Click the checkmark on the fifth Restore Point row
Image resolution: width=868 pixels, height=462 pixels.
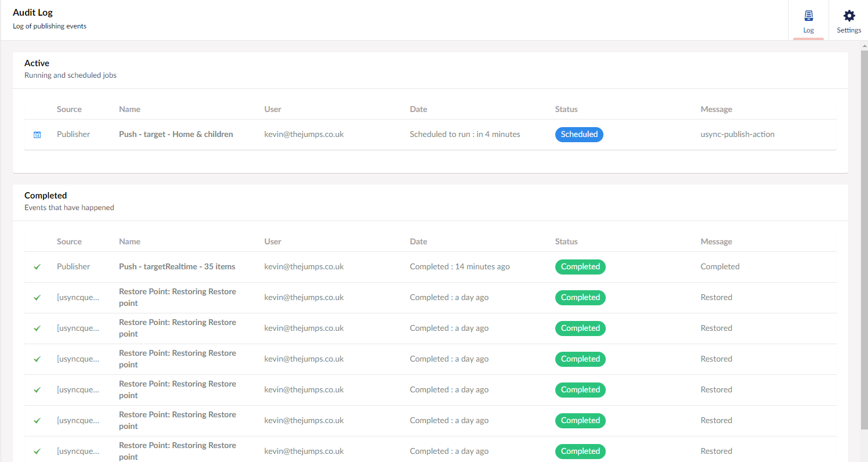coord(37,420)
